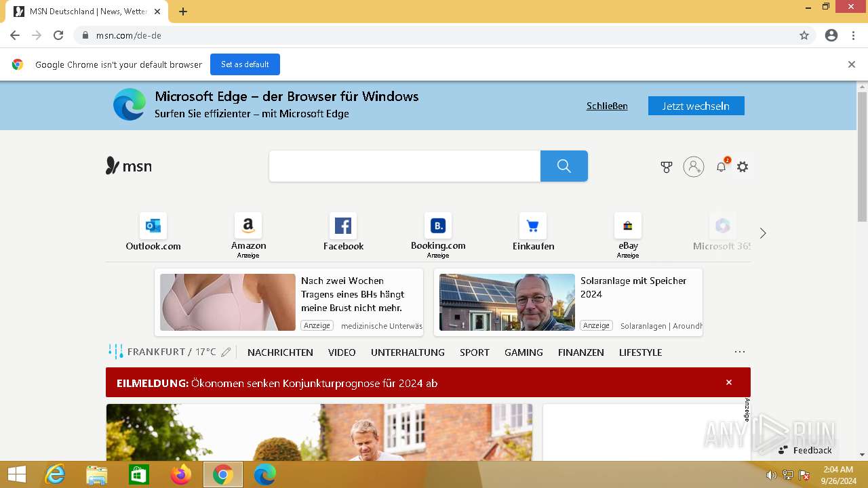This screenshot has height=488, width=868.
Task: Open the volume speaker tray icon
Action: [771, 475]
